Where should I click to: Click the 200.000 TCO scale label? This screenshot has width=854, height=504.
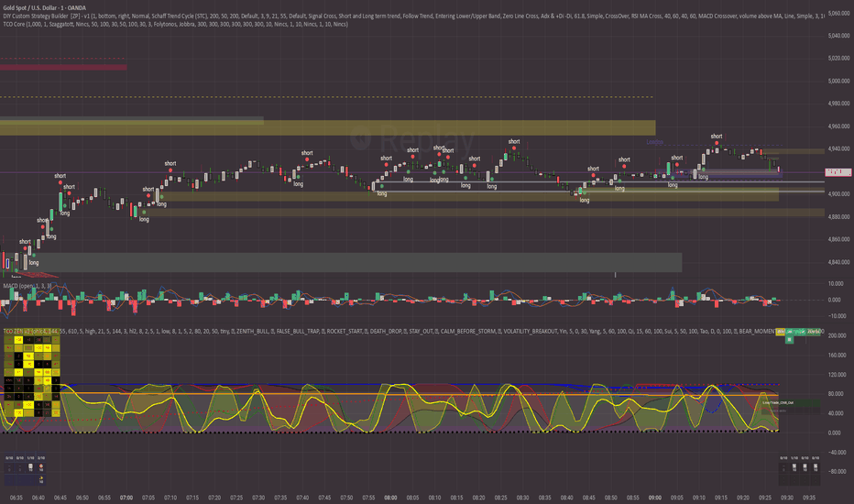pos(838,335)
